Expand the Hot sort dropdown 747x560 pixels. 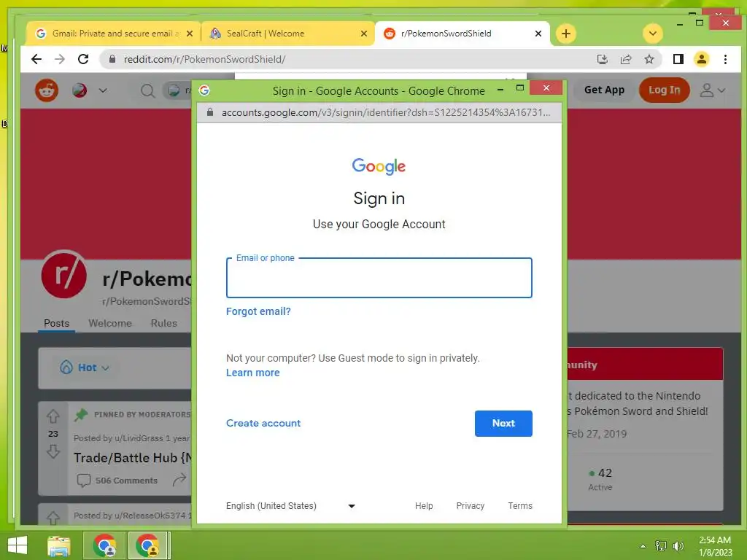tap(85, 367)
